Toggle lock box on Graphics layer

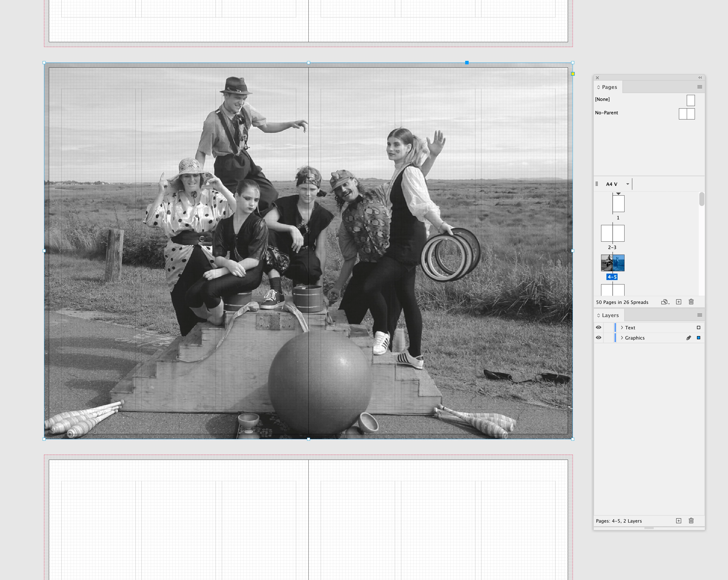(609, 338)
